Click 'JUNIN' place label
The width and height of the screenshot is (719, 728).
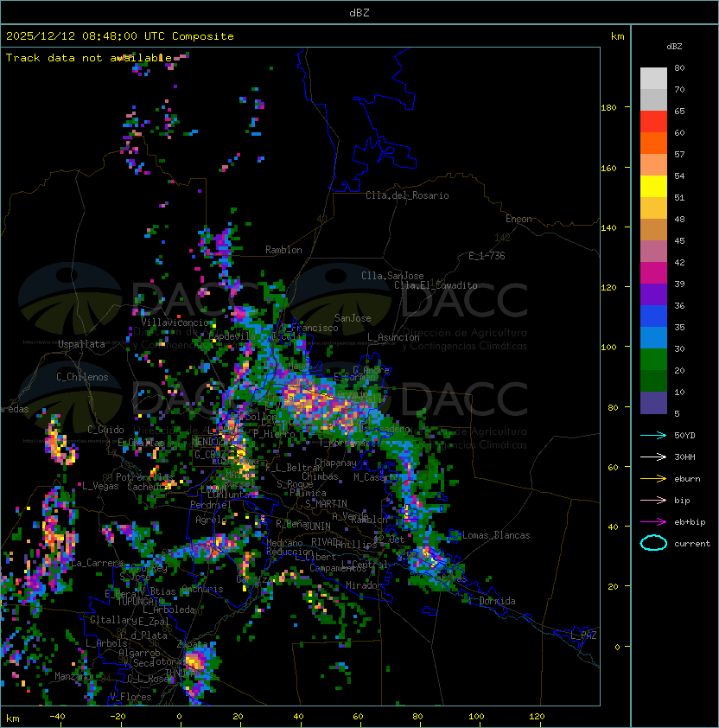pos(317,526)
